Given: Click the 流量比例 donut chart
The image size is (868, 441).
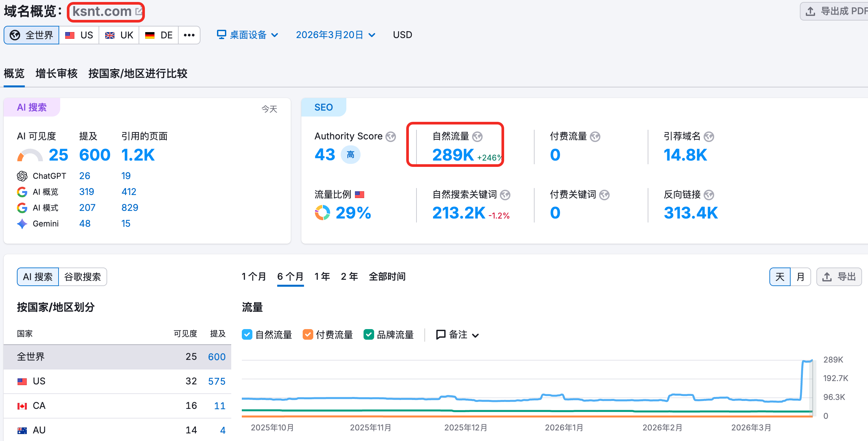Looking at the screenshot, I should pos(323,213).
